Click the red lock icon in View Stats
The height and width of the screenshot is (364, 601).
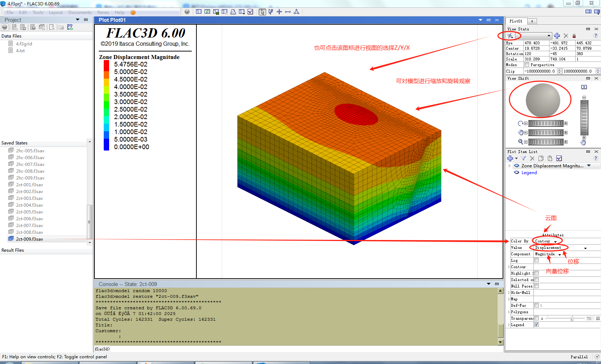(x=574, y=36)
